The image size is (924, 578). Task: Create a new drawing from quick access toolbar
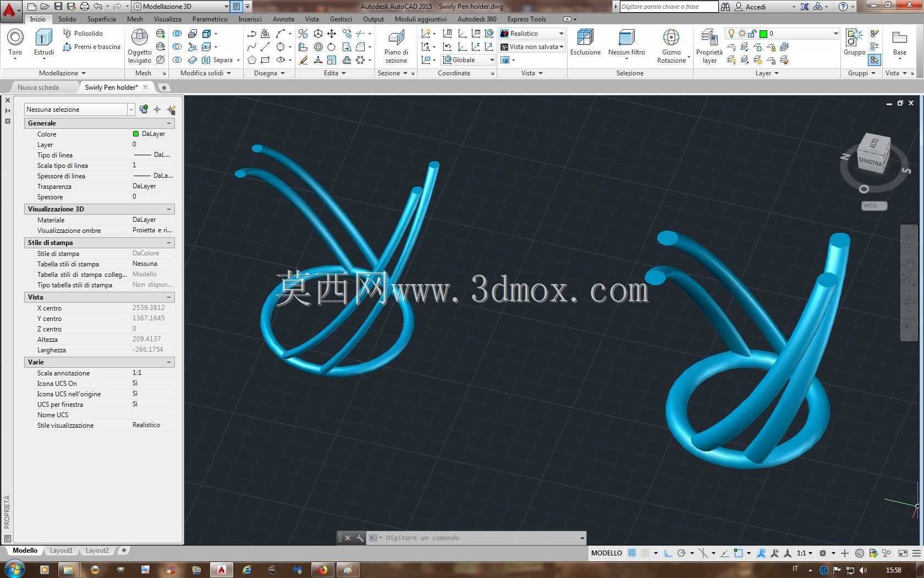(32, 7)
